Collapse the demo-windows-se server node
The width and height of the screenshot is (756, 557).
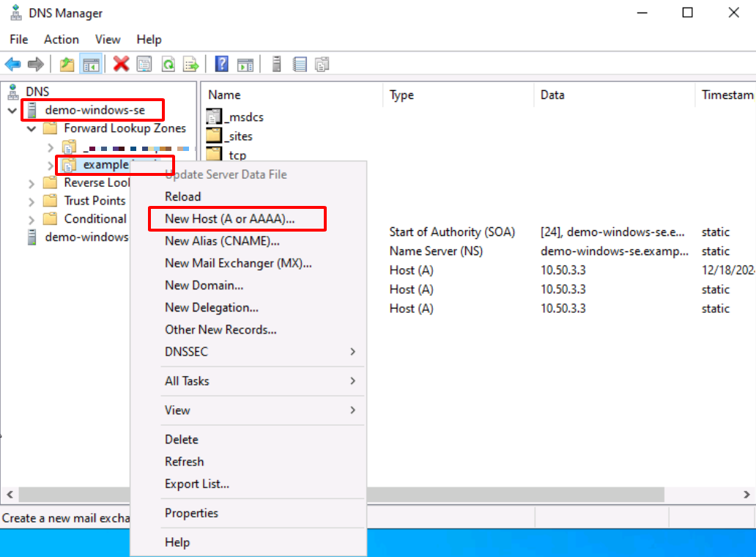12,111
